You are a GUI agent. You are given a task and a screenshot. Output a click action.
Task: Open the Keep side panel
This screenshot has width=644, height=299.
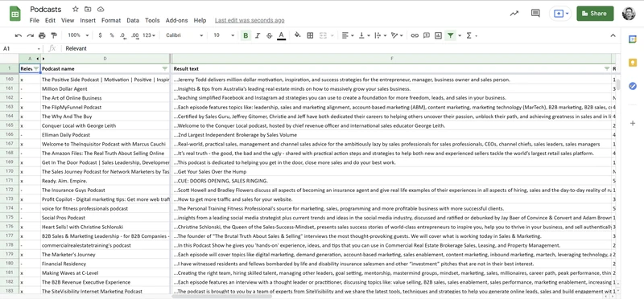[x=633, y=63]
